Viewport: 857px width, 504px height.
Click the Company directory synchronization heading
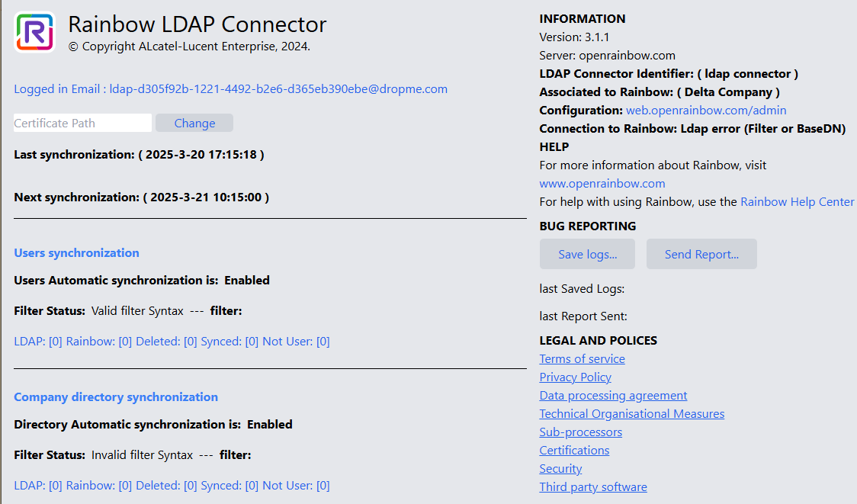pos(116,397)
